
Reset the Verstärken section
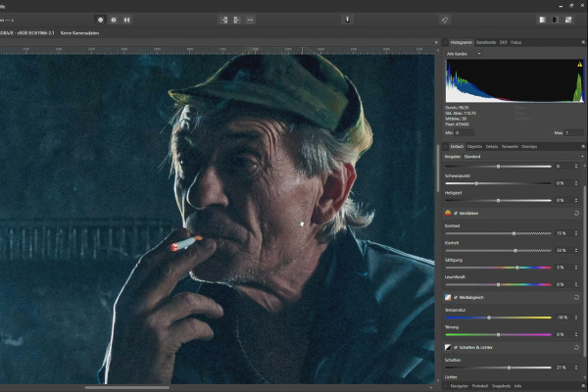click(576, 213)
